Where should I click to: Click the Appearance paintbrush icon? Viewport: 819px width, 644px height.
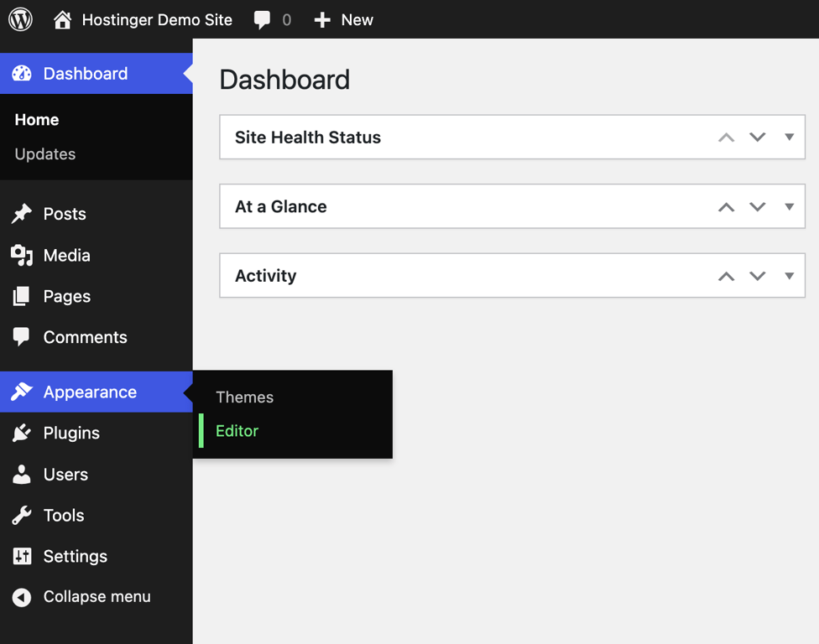pyautogui.click(x=21, y=392)
